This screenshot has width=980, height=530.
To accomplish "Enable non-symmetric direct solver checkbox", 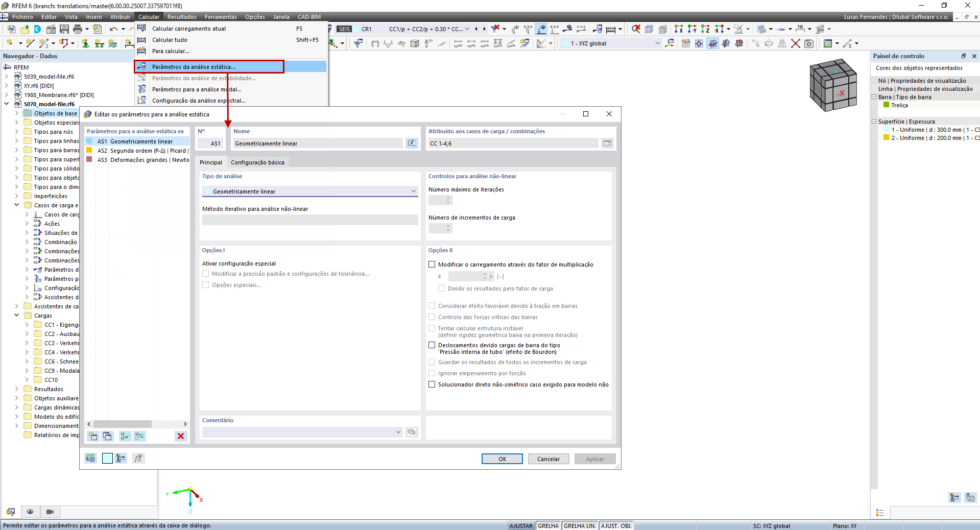I will tap(432, 384).
